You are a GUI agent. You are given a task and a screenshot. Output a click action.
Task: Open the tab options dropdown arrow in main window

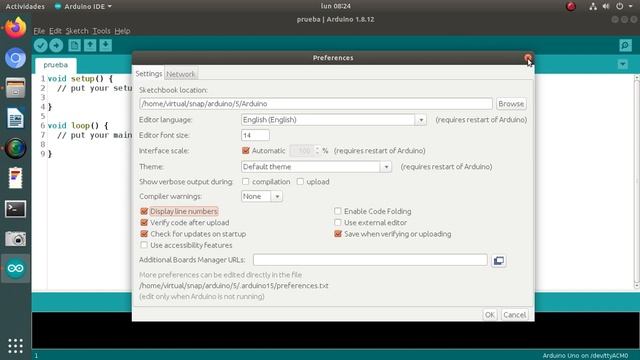tap(623, 64)
